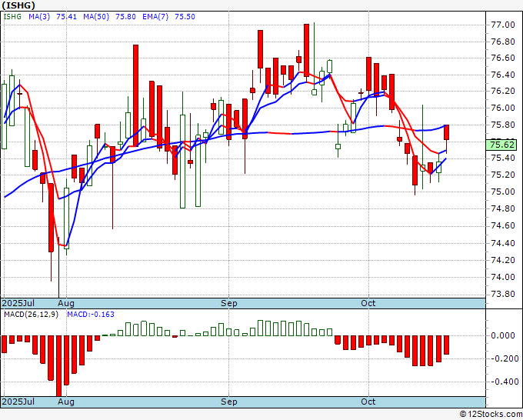Click 2025Jul on the price chart axis
Screen dimensions: 523x420
coord(18,303)
